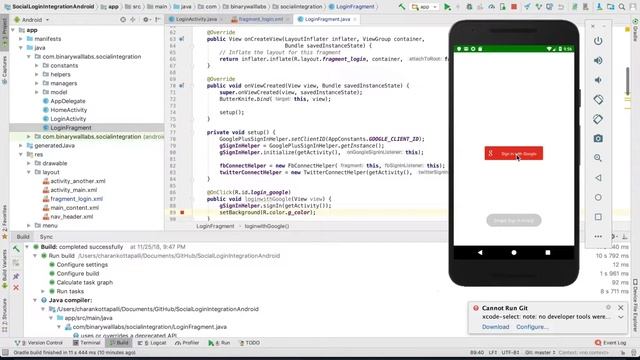This screenshot has height=360, width=640.
Task: Click the Make Project hammer icon
Action: [402, 7]
